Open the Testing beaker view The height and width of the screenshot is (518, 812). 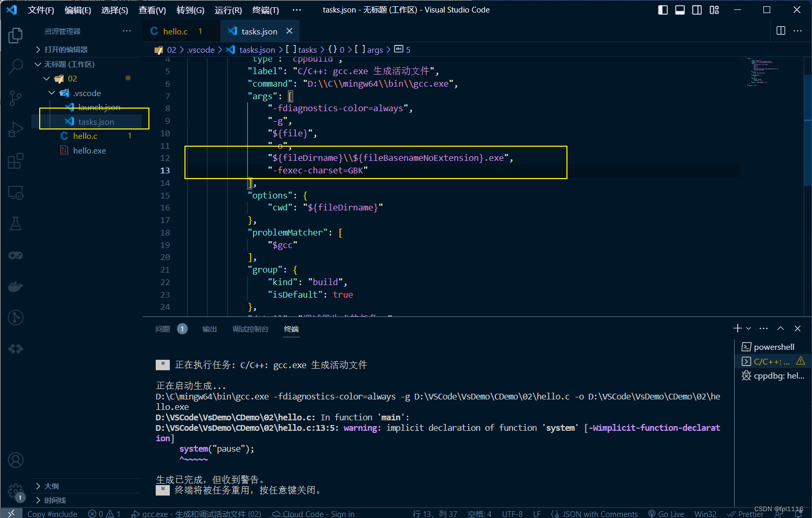[15, 223]
